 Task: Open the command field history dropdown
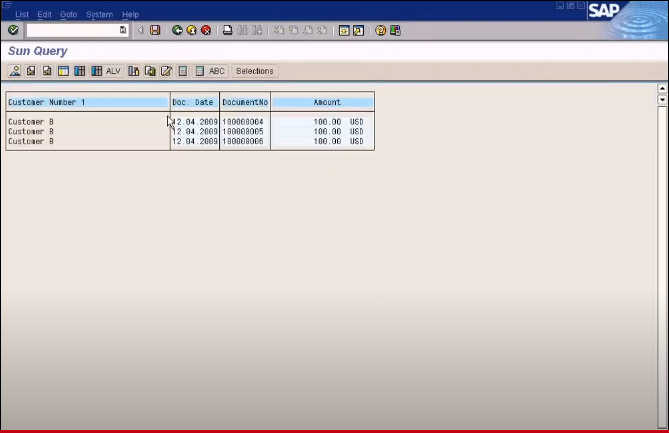click(123, 30)
